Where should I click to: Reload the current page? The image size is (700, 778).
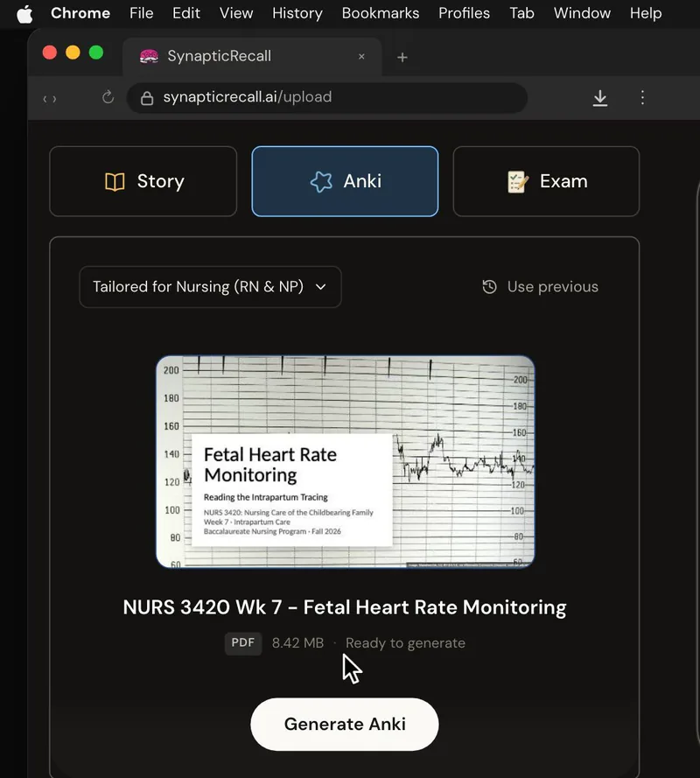tap(108, 97)
